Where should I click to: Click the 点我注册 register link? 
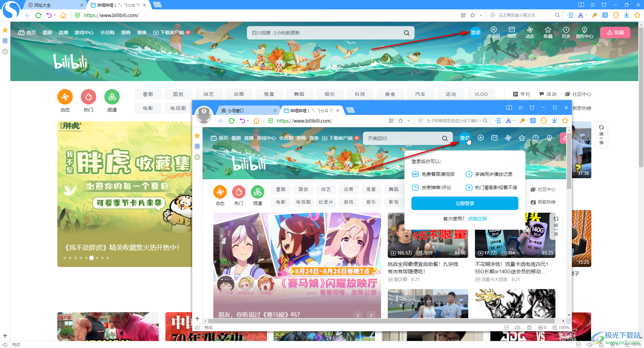pos(477,219)
